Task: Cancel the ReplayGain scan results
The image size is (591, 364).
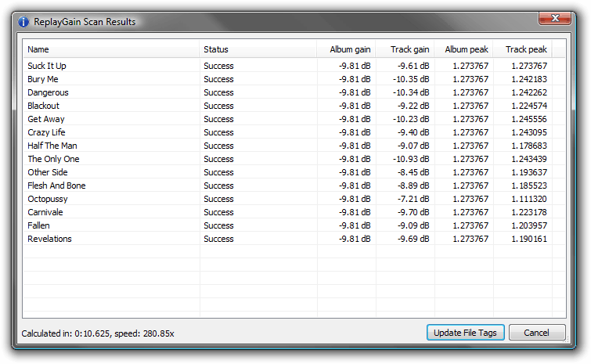Action: 537,333
